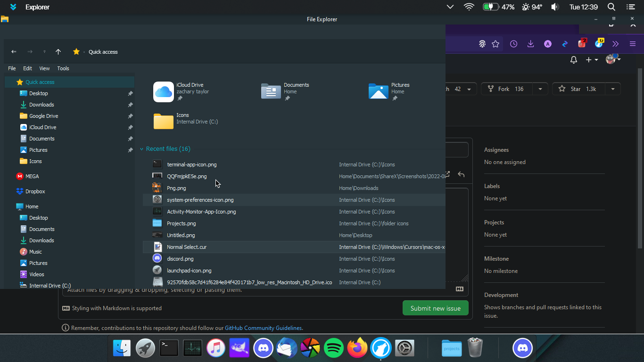Screen dimensions: 644x362
Task: Launch Spotify from the dock
Action: pyautogui.click(x=334, y=348)
